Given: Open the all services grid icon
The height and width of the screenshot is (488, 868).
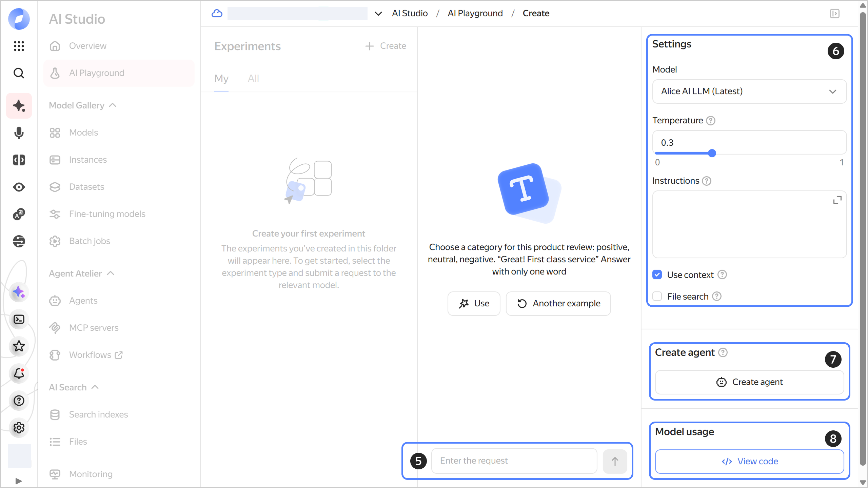Looking at the screenshot, I should (x=19, y=46).
